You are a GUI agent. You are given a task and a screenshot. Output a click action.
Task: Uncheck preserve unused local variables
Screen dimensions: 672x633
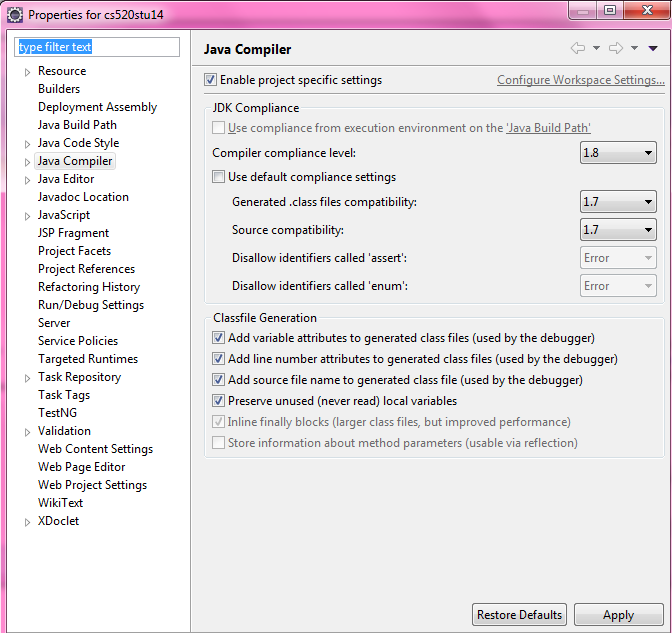click(x=219, y=400)
